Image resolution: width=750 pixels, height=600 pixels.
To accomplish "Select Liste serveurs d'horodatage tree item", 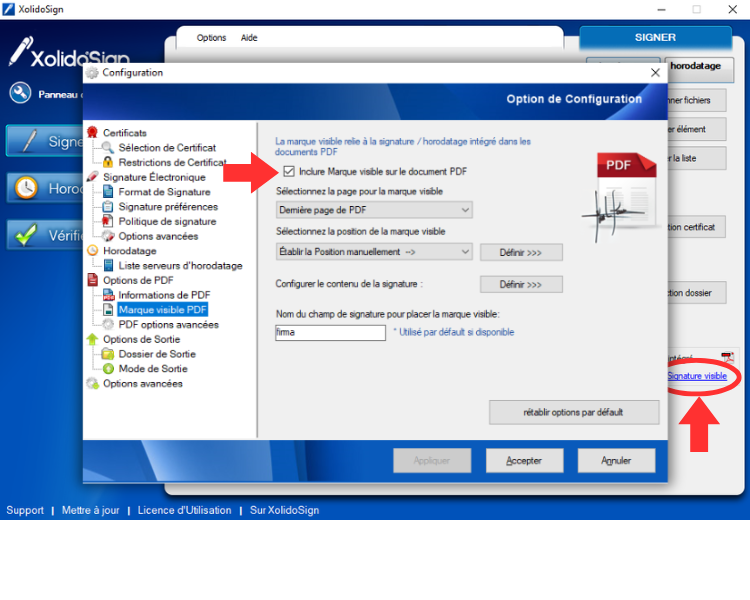I will click(x=180, y=266).
